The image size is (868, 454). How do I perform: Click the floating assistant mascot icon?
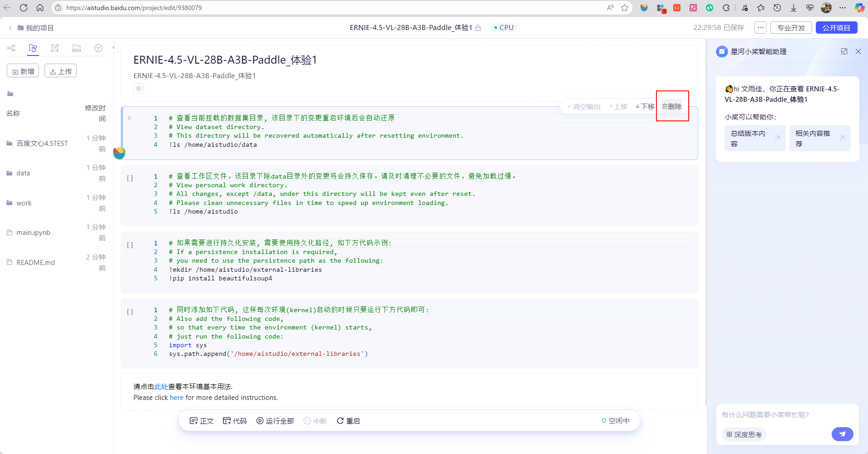[x=119, y=153]
